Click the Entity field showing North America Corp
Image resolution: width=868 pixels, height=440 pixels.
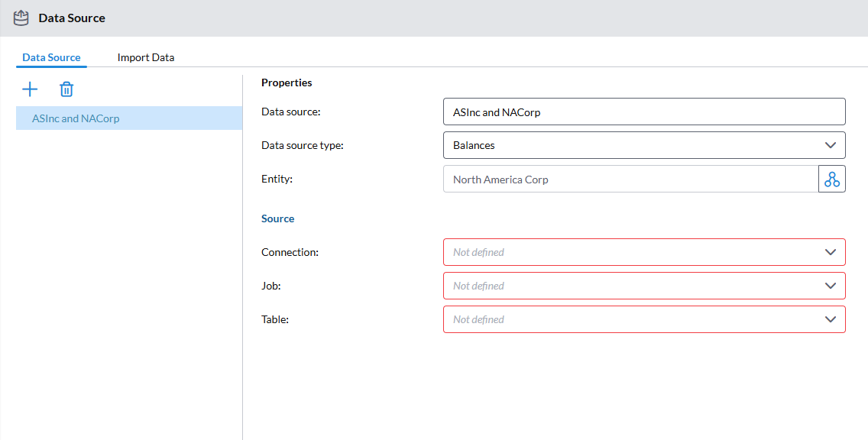[630, 180]
